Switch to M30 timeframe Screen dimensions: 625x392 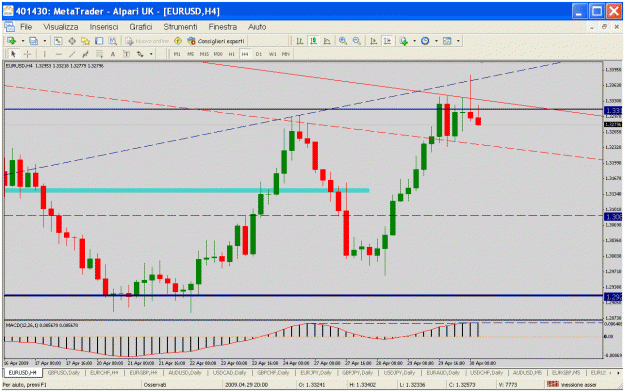pos(218,54)
